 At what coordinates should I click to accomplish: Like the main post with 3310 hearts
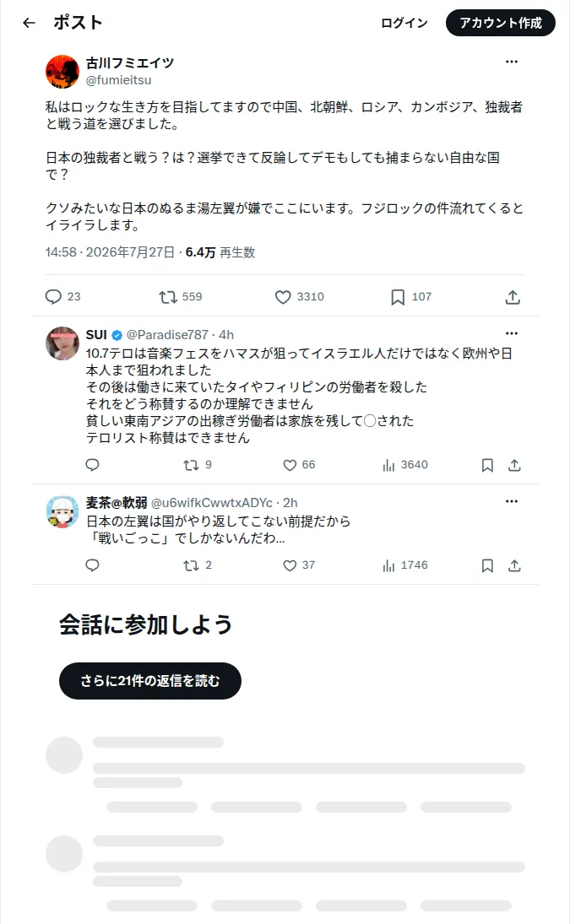coord(283,297)
